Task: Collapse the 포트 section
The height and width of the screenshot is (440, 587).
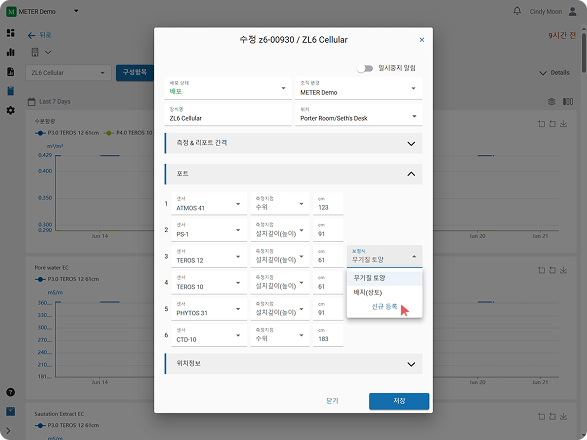Action: (x=294, y=174)
